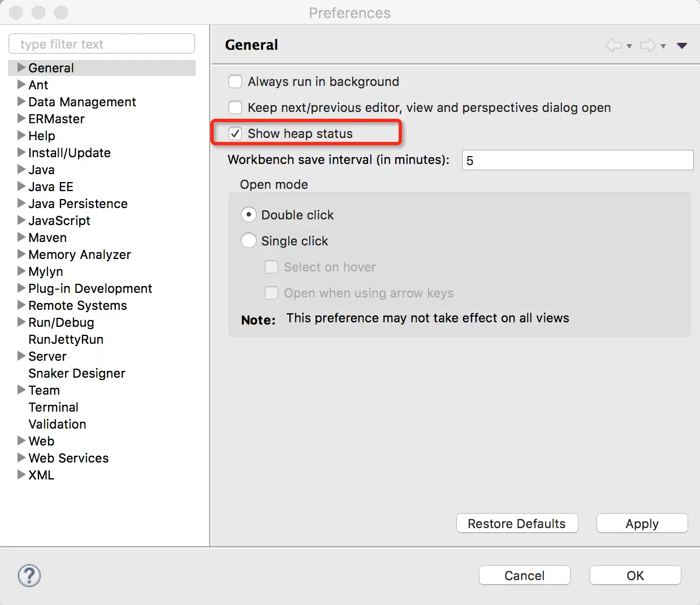Expand the Java EE node
The height and width of the screenshot is (605, 700).
21,187
